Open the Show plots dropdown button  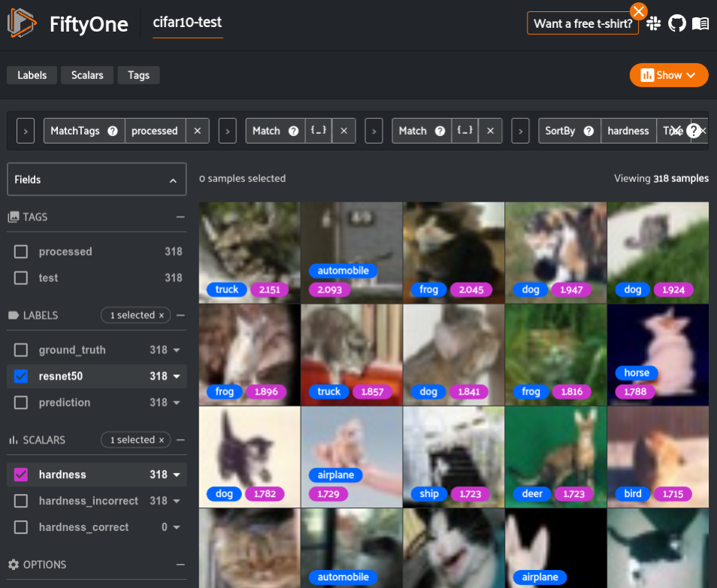(669, 75)
